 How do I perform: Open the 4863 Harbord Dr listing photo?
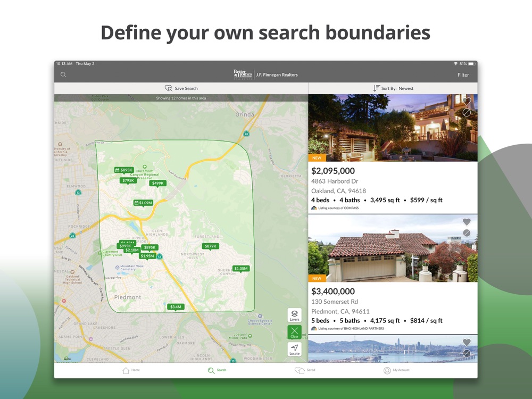pos(393,128)
